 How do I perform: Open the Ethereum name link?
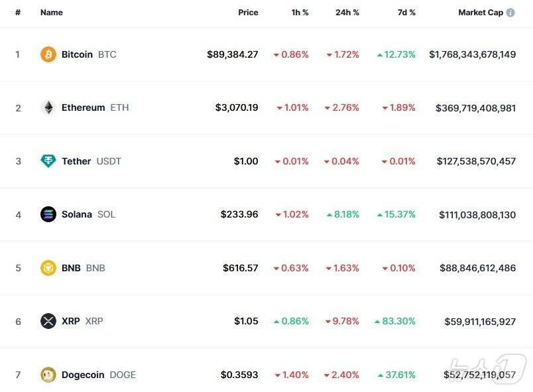click(x=83, y=107)
